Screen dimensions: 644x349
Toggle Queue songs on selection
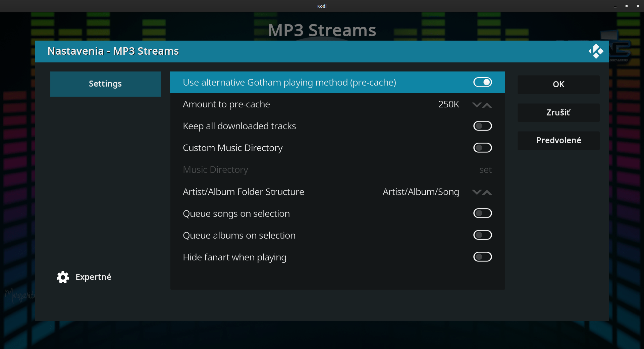[482, 213]
